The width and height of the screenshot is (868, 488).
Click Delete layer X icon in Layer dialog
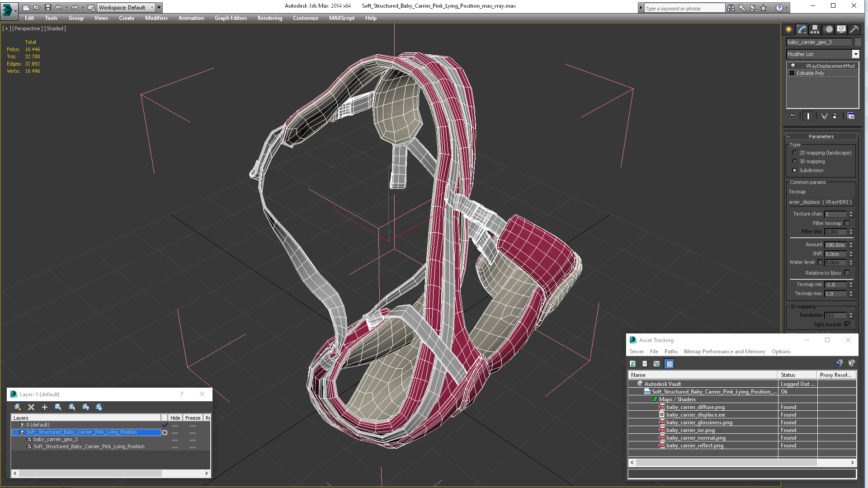(x=31, y=407)
